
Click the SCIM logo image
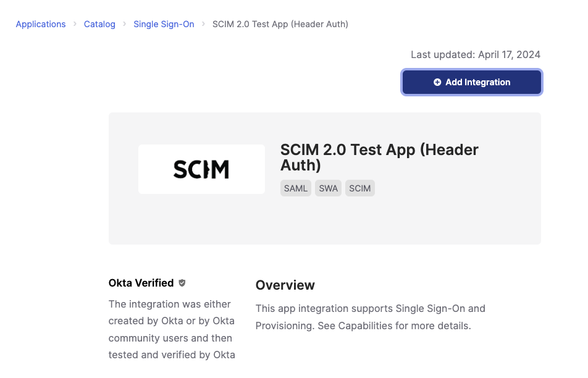pos(201,169)
